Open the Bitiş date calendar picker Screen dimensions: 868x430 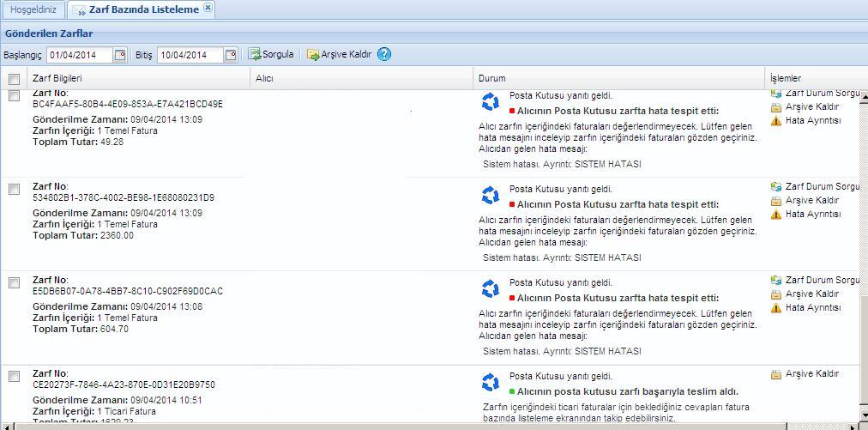(231, 55)
